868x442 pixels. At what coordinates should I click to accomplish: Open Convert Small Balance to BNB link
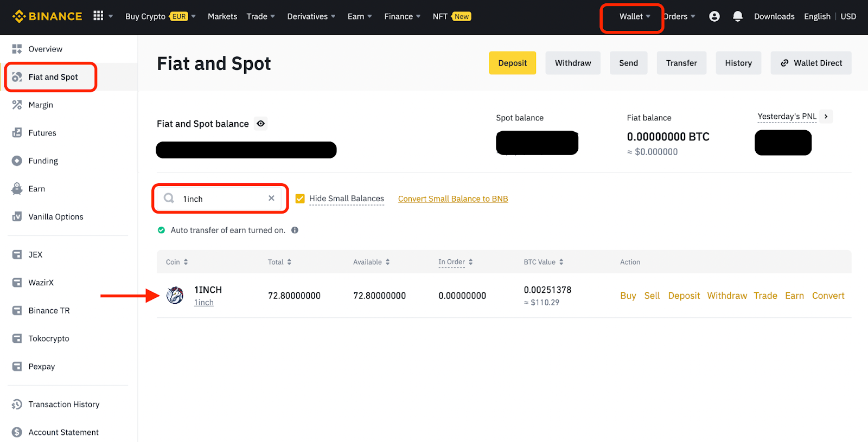(453, 198)
